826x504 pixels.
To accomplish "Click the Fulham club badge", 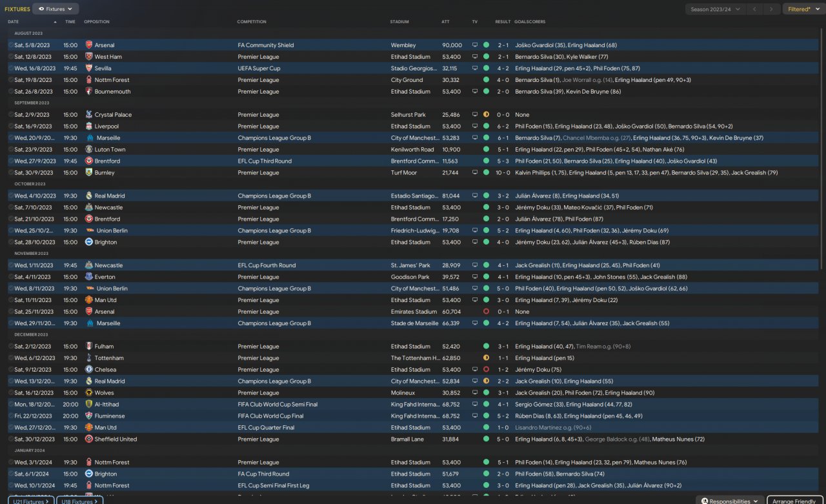I will pos(89,347).
